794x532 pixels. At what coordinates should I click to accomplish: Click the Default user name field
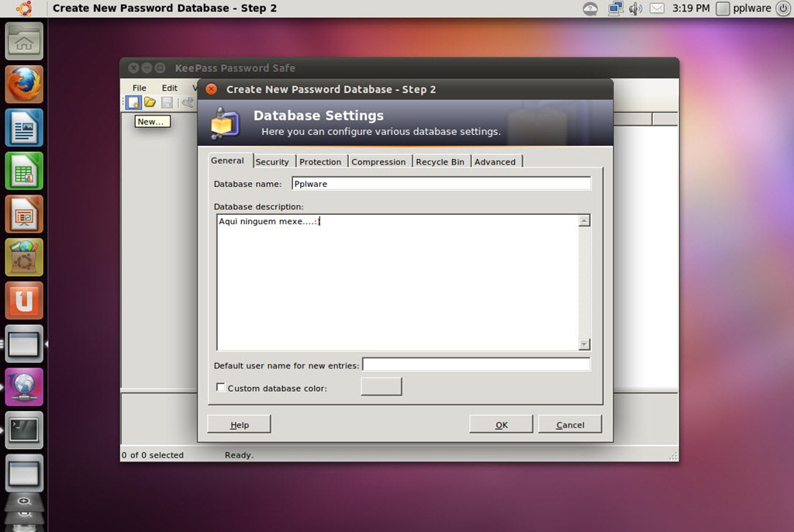pyautogui.click(x=476, y=364)
